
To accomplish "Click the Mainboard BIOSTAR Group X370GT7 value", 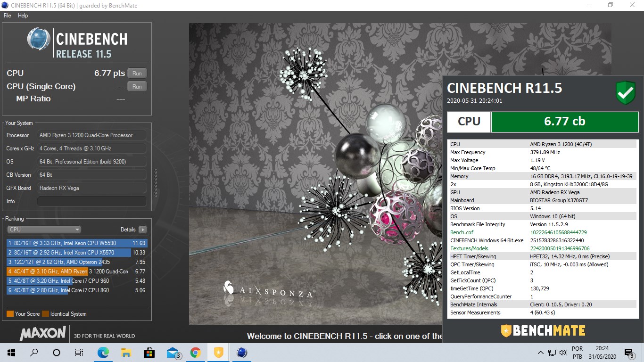I will [x=559, y=200].
